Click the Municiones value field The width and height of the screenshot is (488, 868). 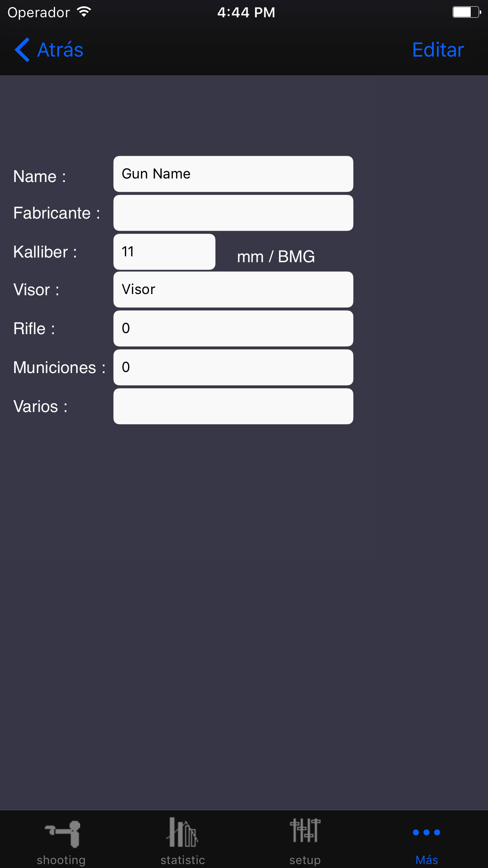pos(233,368)
